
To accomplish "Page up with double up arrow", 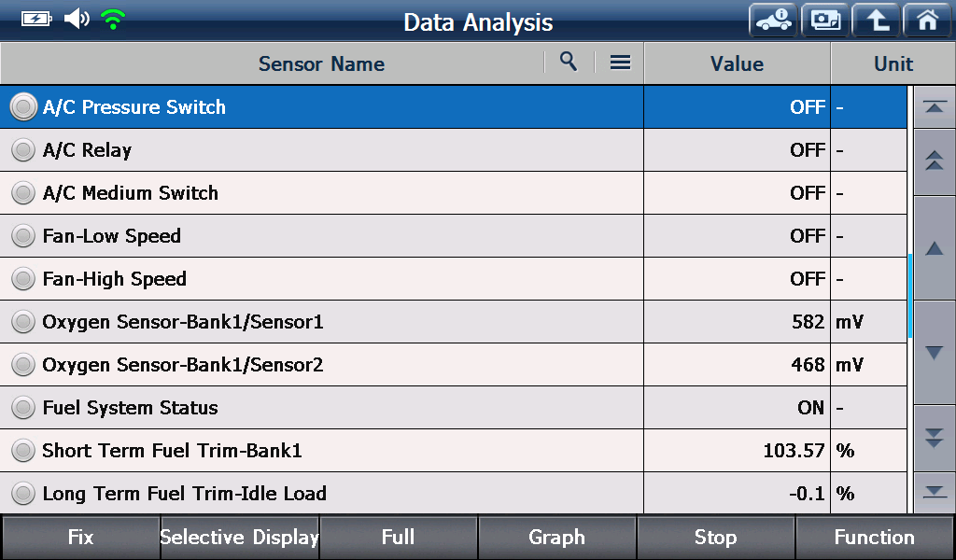I will (935, 161).
